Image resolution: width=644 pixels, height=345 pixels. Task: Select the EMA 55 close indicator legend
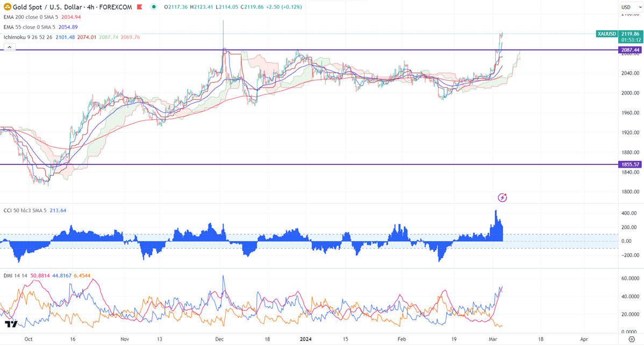(x=29, y=27)
